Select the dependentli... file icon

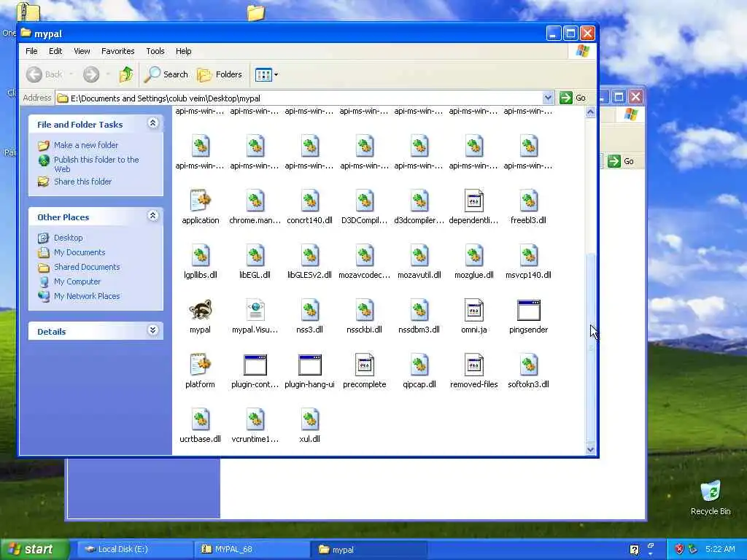click(474, 201)
